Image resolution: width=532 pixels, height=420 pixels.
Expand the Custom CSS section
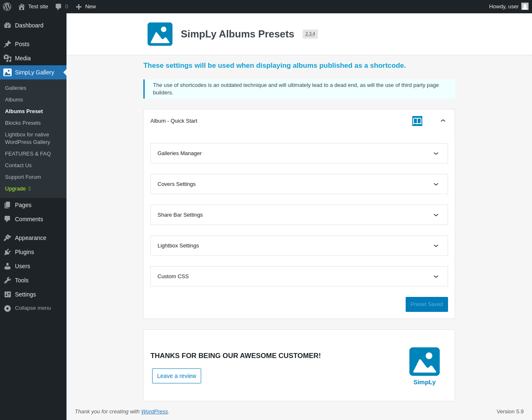pos(436,277)
